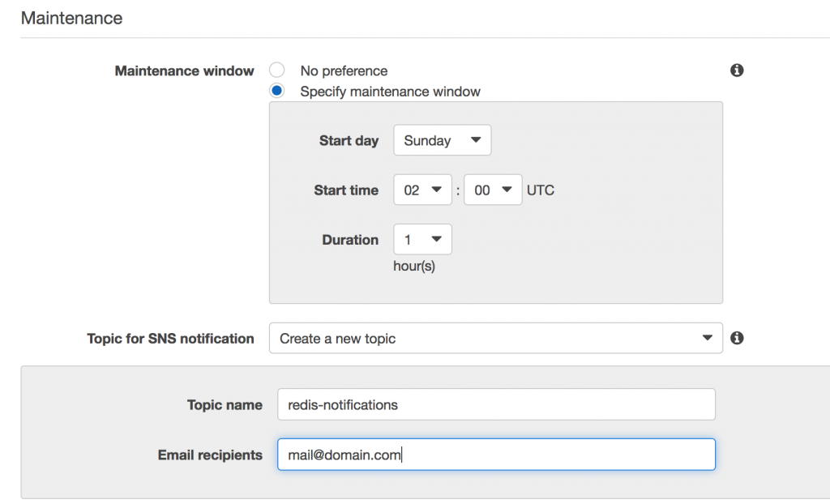Open the start time minutes dropdown

click(493, 190)
